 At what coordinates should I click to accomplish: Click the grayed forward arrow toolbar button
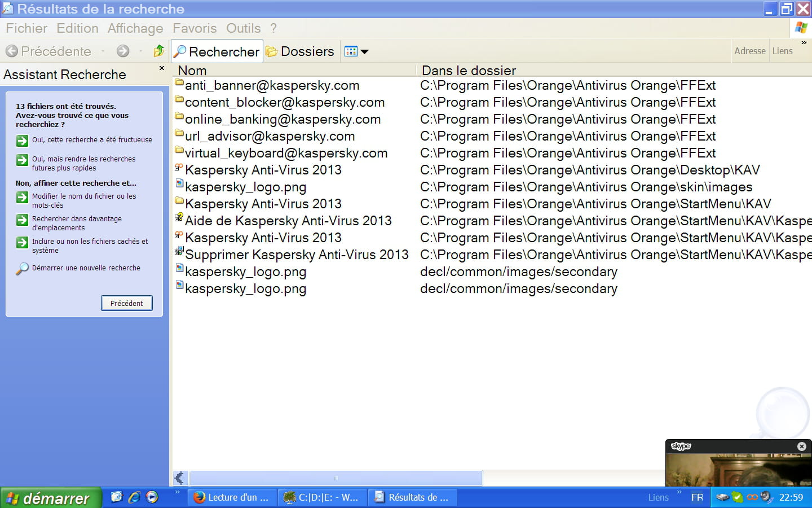(123, 51)
